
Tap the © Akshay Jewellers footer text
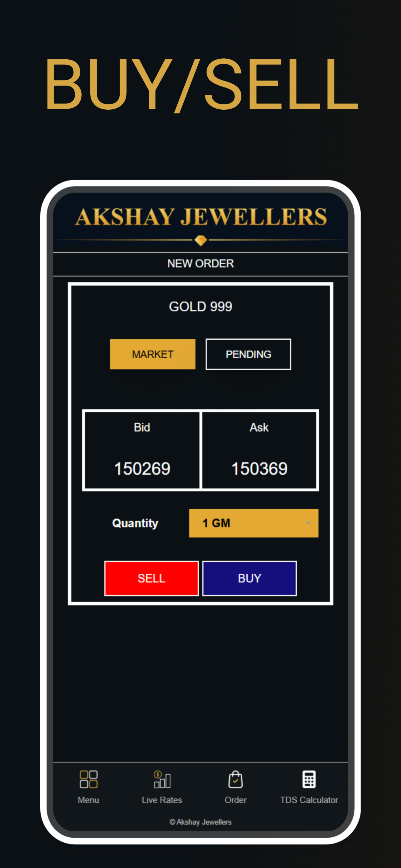pyautogui.click(x=201, y=822)
